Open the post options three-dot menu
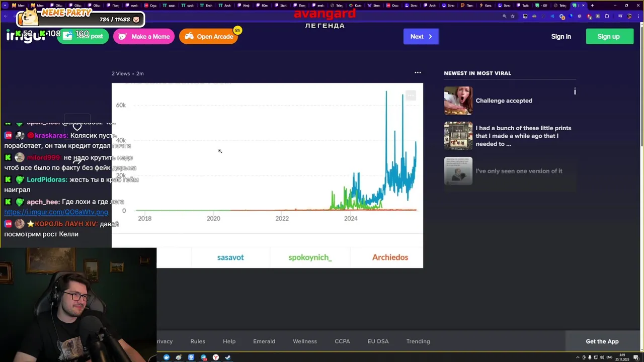The width and height of the screenshot is (644, 362). click(x=418, y=72)
